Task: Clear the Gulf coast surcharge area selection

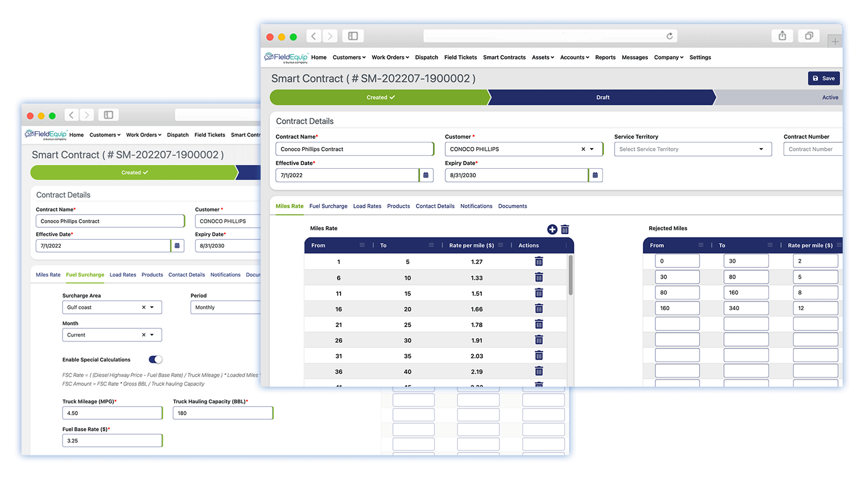Action: point(144,307)
